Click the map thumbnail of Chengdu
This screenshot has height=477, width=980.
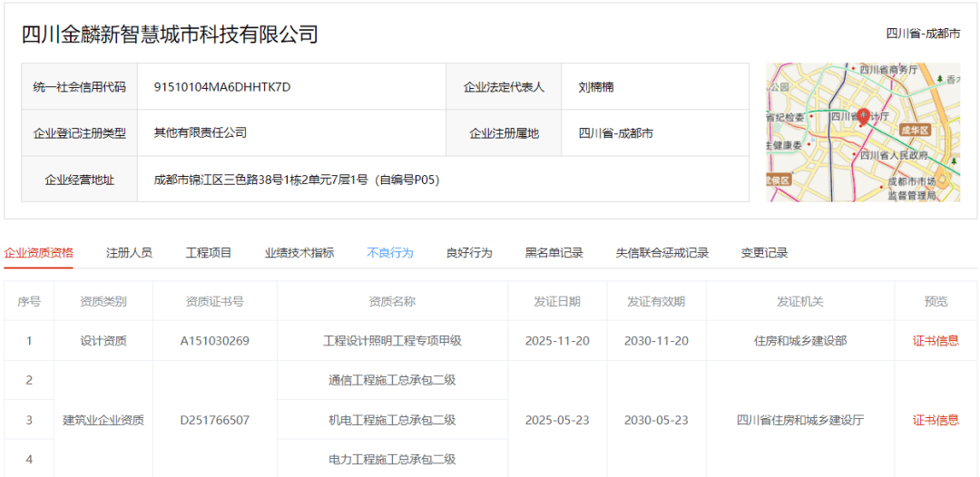pyautogui.click(x=863, y=132)
